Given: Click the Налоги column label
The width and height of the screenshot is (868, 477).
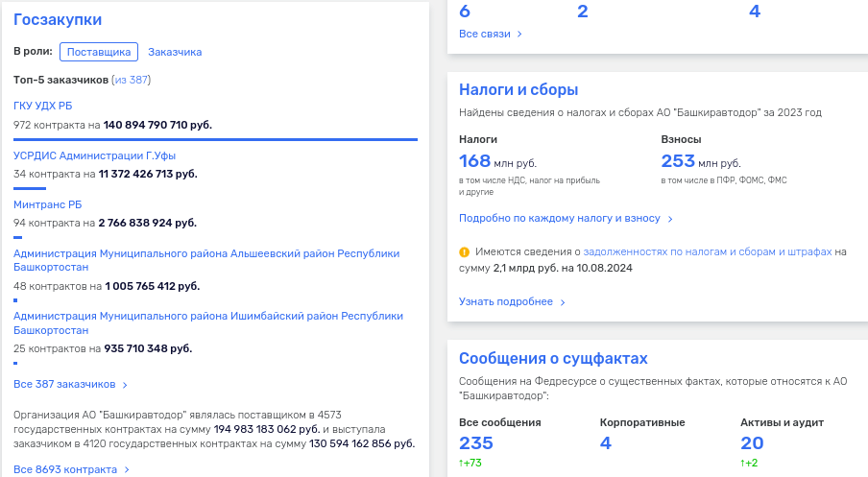Looking at the screenshot, I should pos(478,139).
